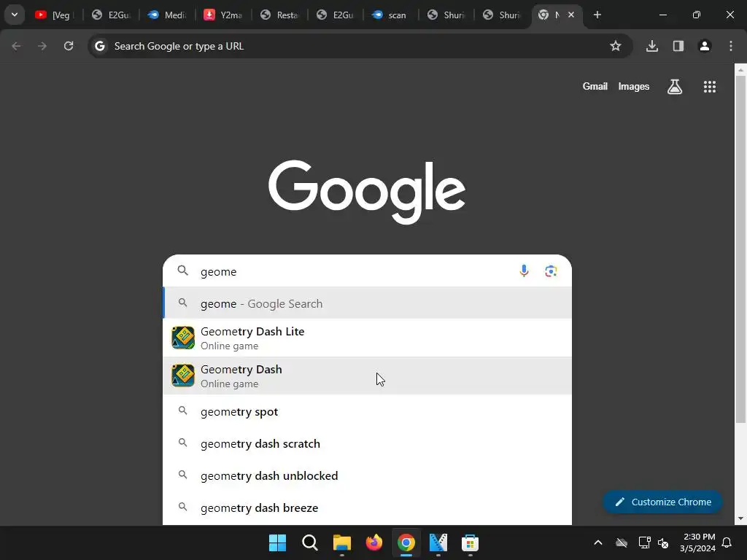
Task: Select the Geometry Dash Online game suggestion
Action: 367,376
